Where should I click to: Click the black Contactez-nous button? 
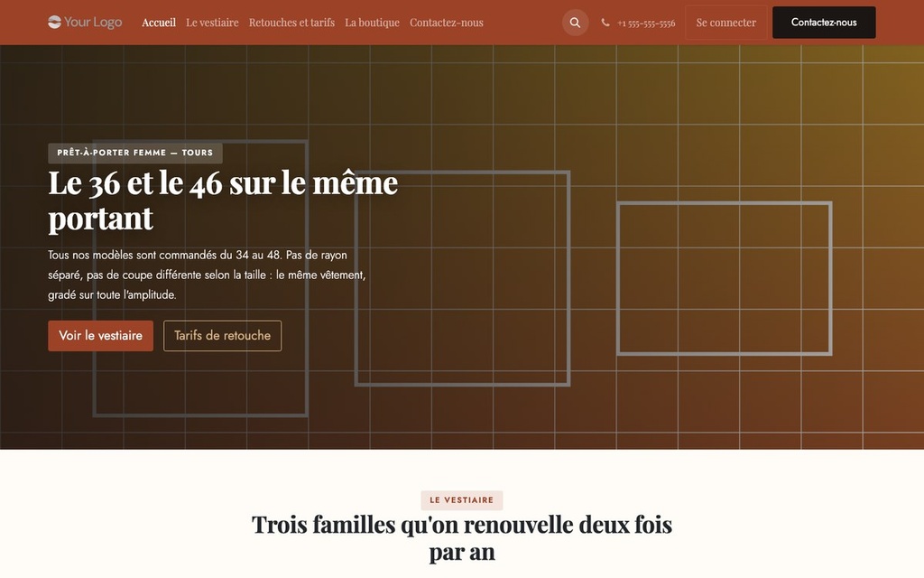click(x=824, y=23)
